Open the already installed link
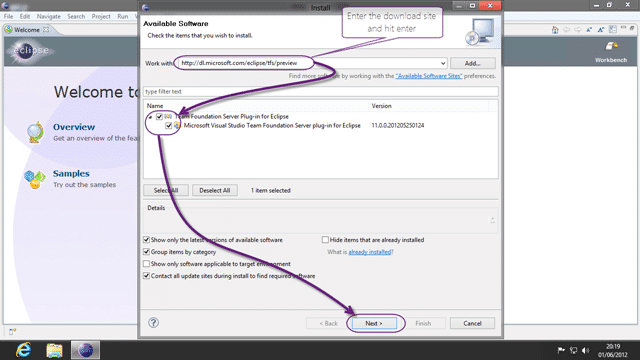This screenshot has height=360, width=640. (370, 252)
